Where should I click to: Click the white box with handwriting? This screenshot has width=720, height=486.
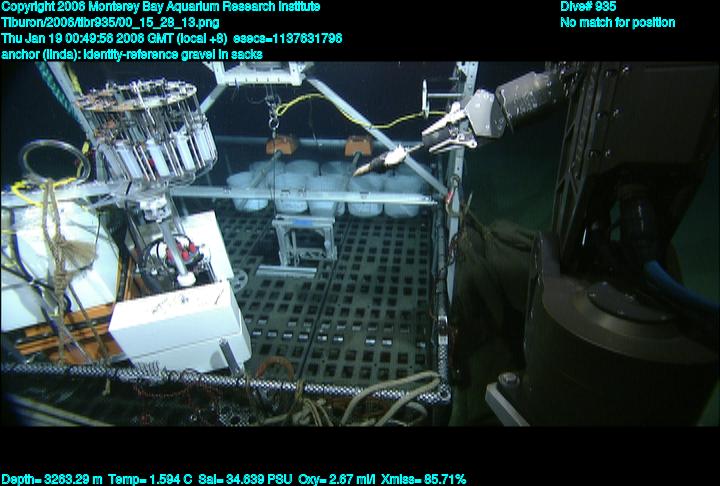tap(180, 318)
